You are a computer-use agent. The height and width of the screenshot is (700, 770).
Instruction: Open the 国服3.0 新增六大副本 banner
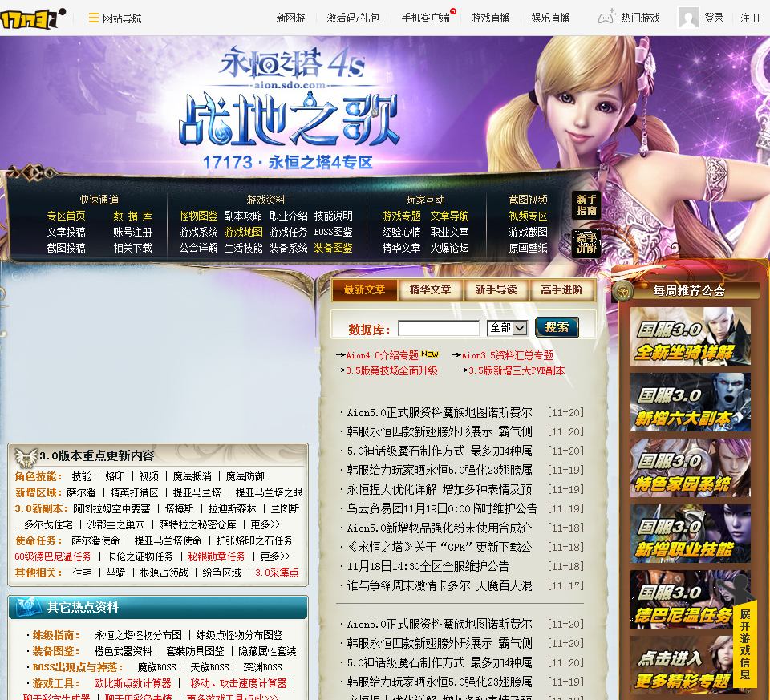(x=690, y=402)
